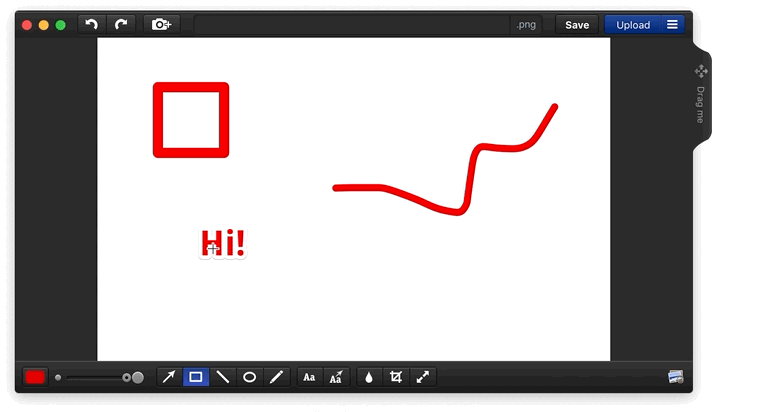Click the Upload button
This screenshot has width=763, height=412.
click(632, 25)
